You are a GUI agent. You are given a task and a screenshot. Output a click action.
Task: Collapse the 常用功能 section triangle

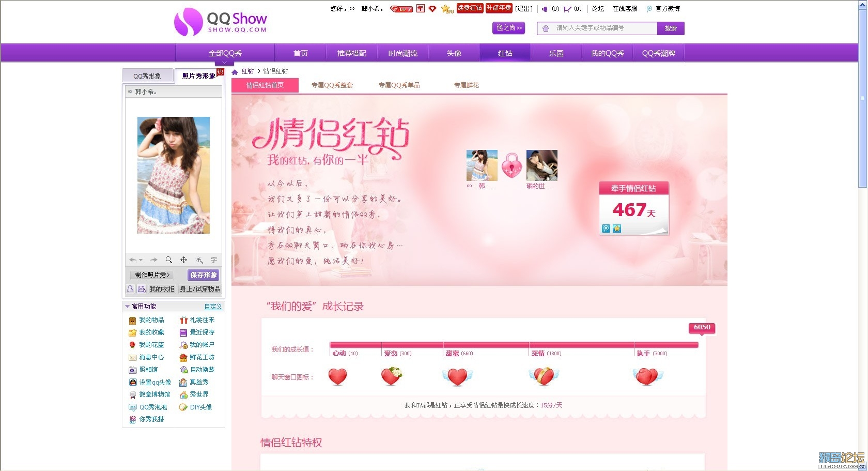point(127,307)
